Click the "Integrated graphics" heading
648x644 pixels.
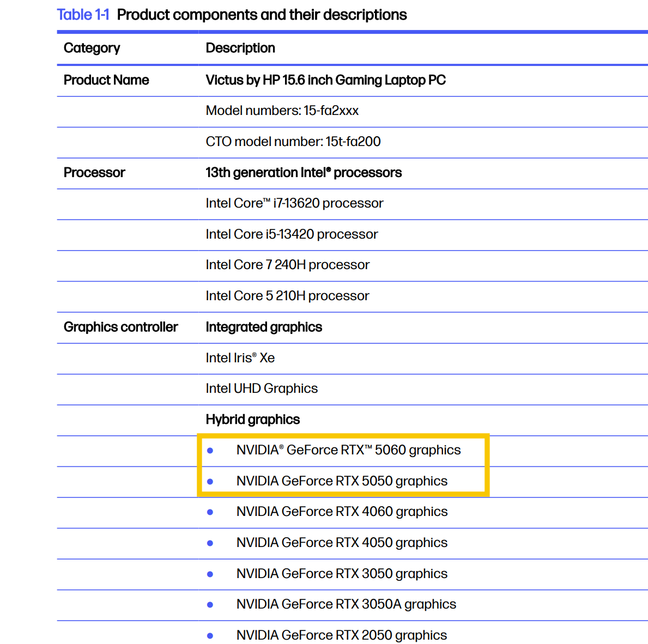(264, 327)
